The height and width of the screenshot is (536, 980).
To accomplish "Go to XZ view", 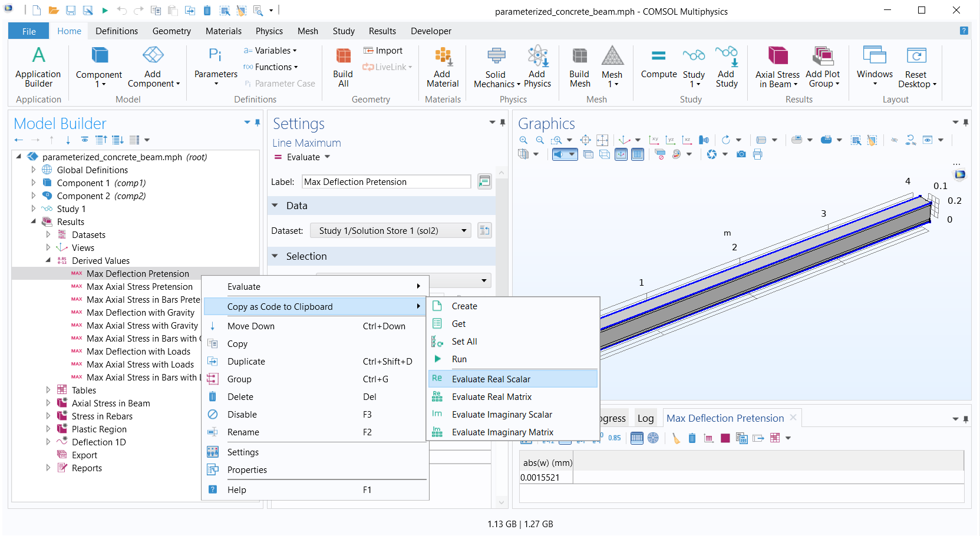I will click(687, 140).
